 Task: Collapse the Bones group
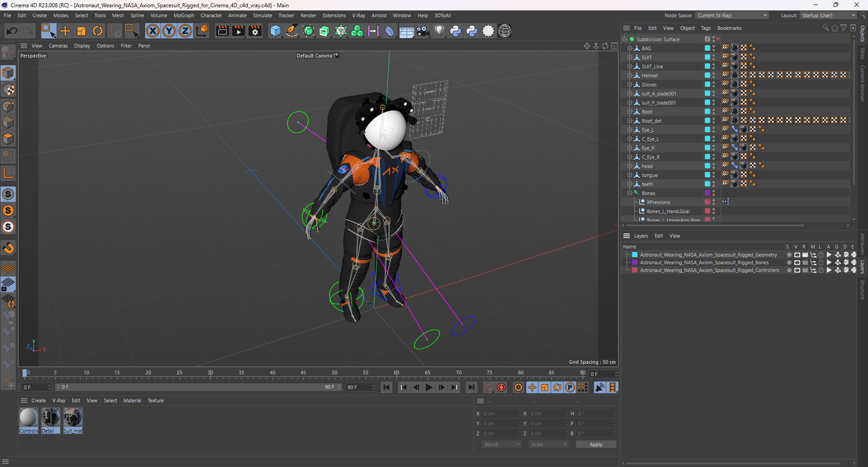tap(629, 193)
